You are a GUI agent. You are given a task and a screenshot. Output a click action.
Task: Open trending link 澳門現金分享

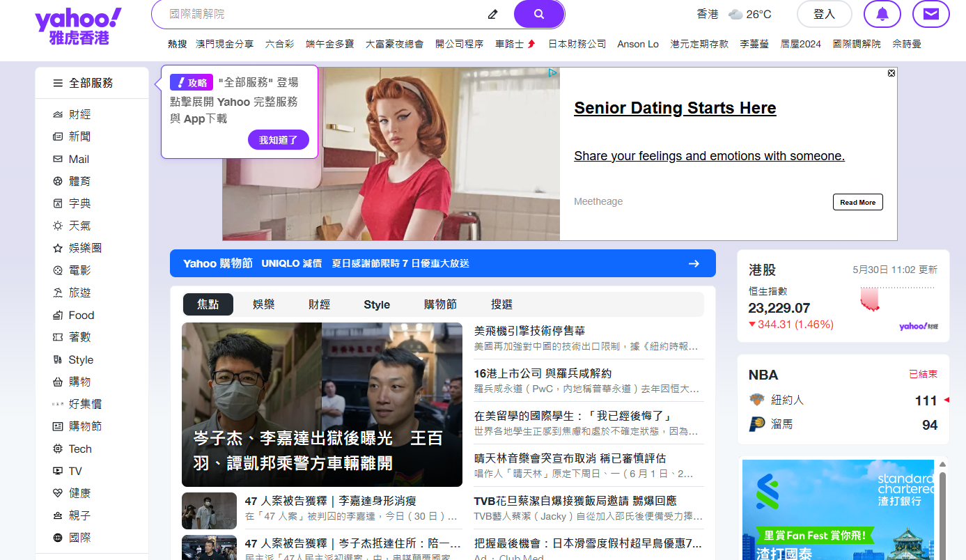tap(225, 44)
